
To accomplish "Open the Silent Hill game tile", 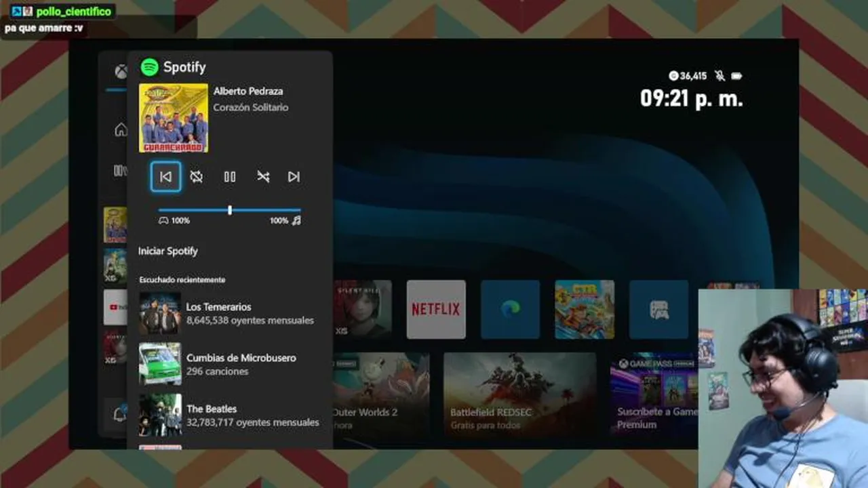I will click(x=363, y=309).
